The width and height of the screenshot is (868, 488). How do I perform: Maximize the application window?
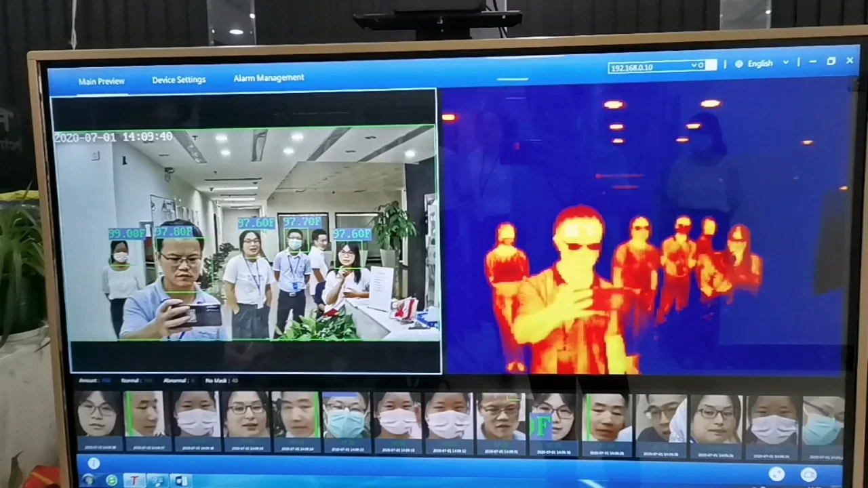[x=831, y=61]
